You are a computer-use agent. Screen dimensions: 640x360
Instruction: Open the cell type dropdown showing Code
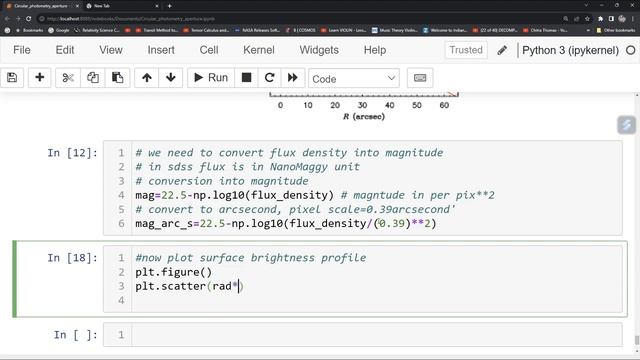pyautogui.click(x=354, y=78)
